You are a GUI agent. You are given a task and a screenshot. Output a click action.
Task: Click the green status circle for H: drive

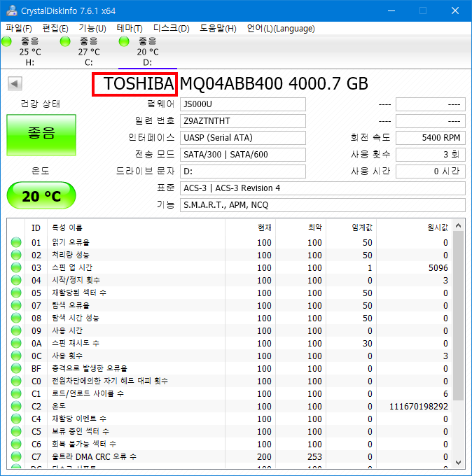[x=6, y=41]
